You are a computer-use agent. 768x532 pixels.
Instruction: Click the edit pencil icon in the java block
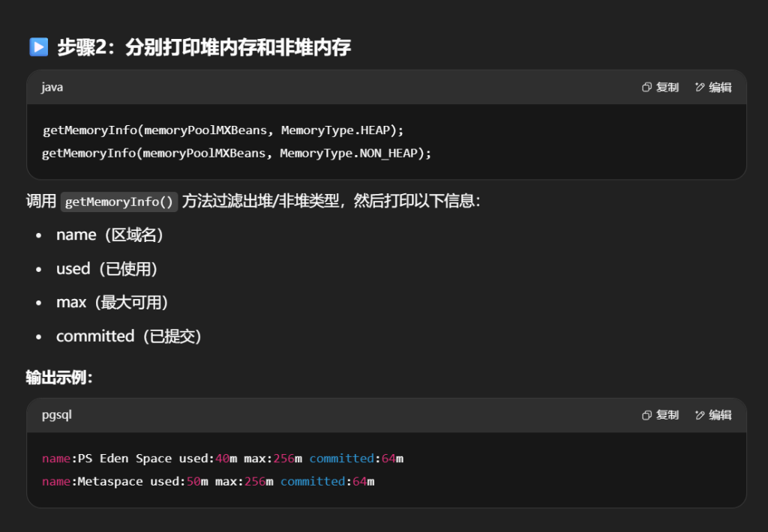coord(700,88)
